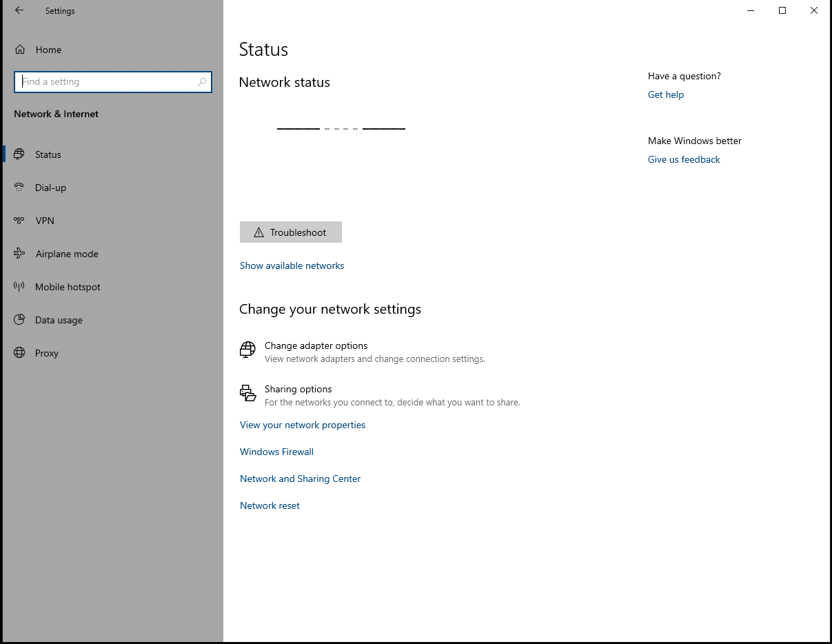Click View your network properties
This screenshot has width=832, height=644.
click(303, 425)
